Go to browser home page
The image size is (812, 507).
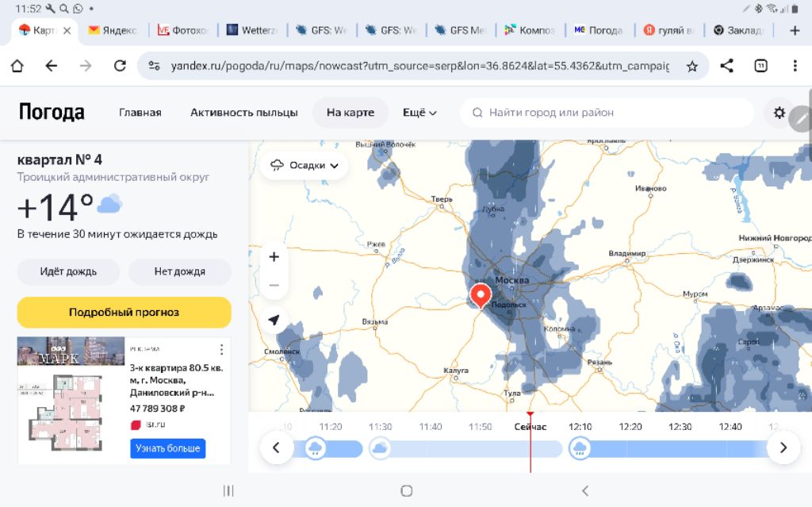[x=17, y=66]
